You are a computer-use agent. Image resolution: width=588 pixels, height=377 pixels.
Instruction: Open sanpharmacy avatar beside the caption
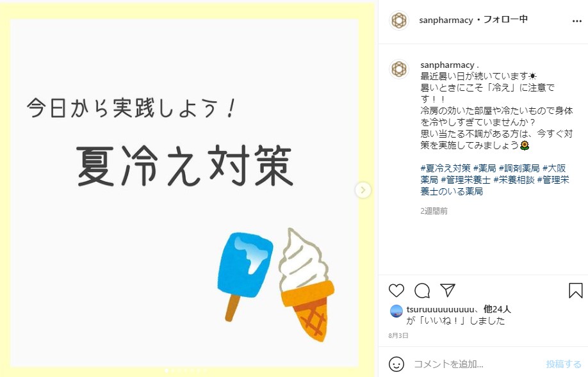pos(399,69)
